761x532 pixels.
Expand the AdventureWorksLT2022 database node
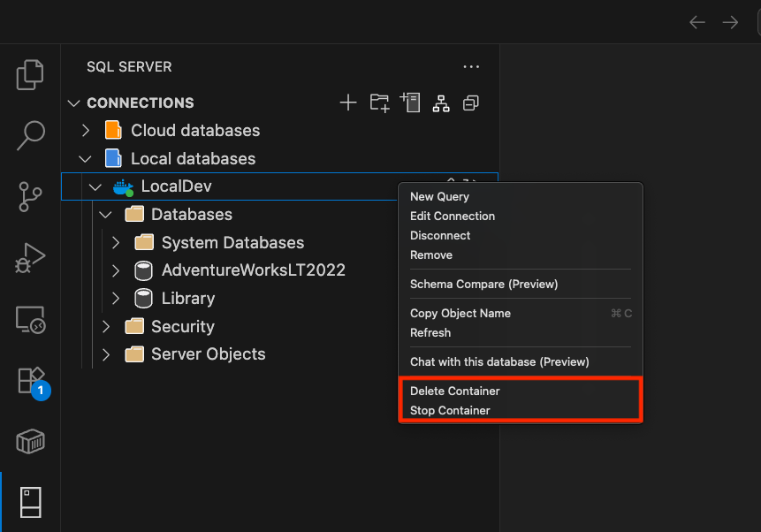pos(116,270)
